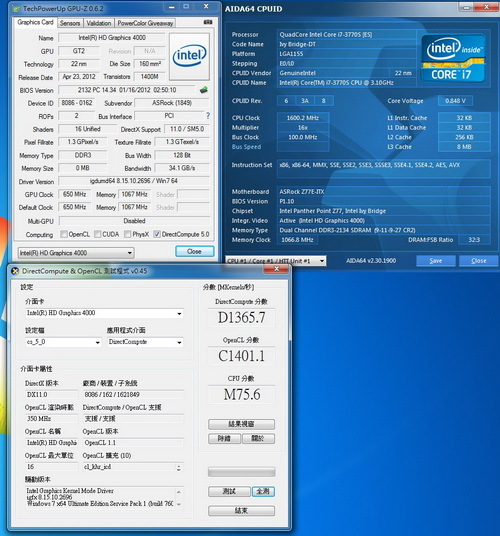The image size is (500, 536).
Task: Click the 測試 test button
Action: 229,492
